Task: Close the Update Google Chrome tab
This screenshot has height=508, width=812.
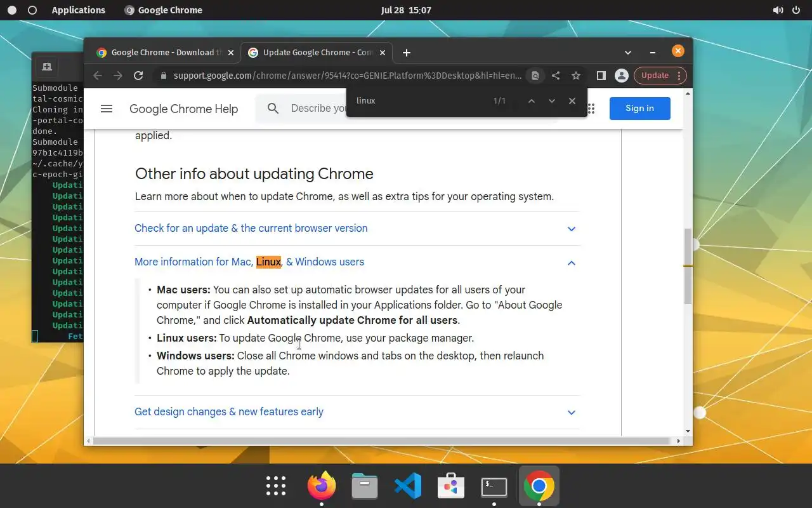Action: pos(382,53)
